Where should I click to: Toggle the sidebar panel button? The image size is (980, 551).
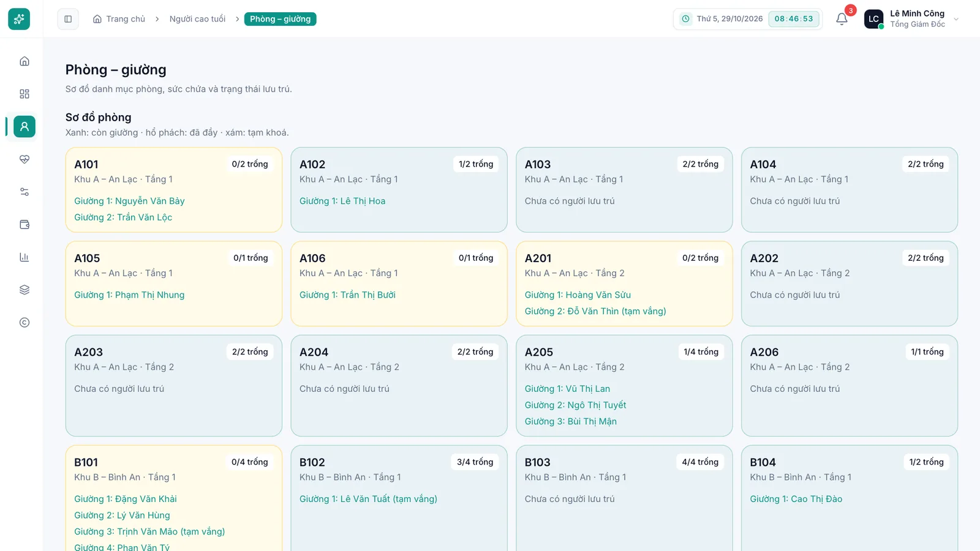click(x=68, y=19)
